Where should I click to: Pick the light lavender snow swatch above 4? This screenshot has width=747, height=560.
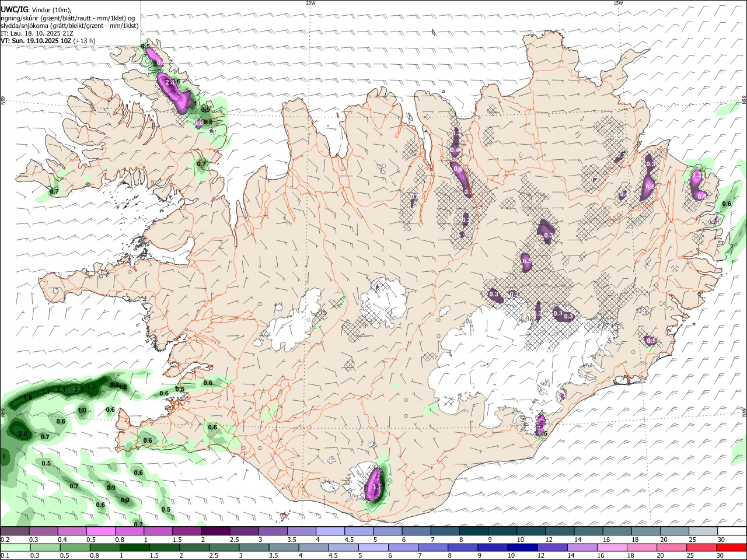[x=330, y=531]
